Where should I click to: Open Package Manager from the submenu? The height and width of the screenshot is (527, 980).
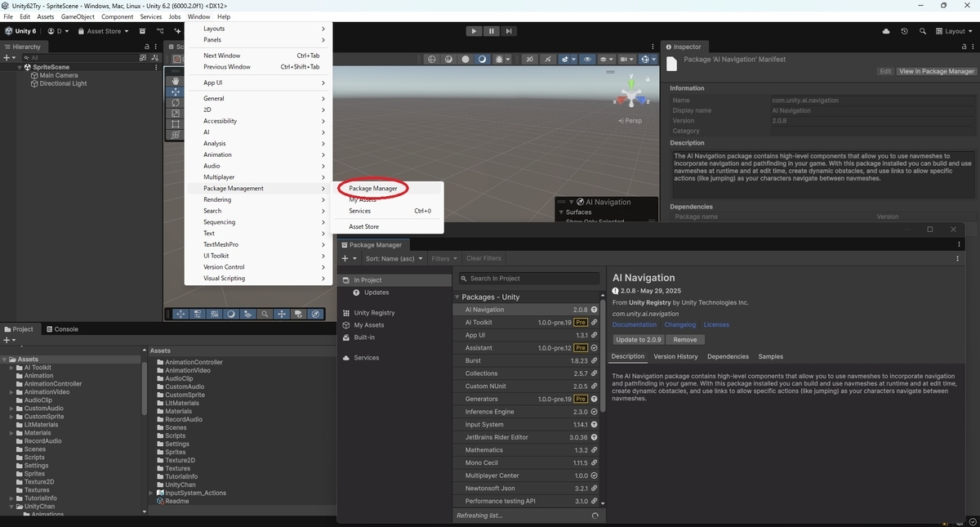pos(372,189)
